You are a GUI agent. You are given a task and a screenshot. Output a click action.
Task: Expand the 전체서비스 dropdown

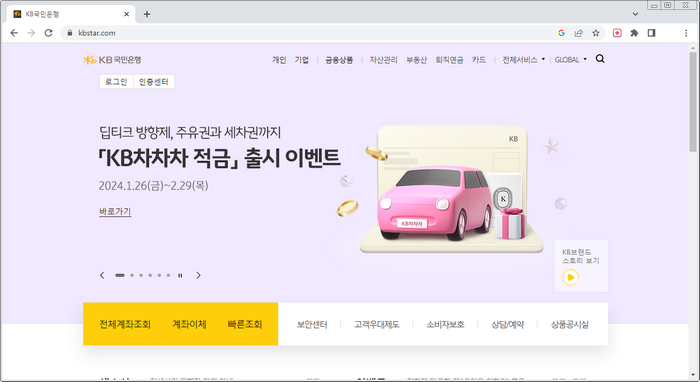pos(524,60)
